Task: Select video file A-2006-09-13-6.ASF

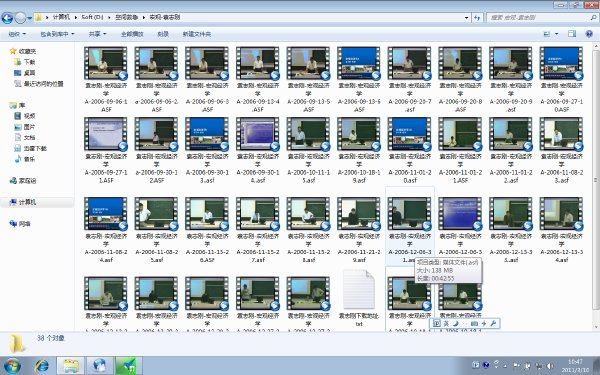Action: coord(359,79)
